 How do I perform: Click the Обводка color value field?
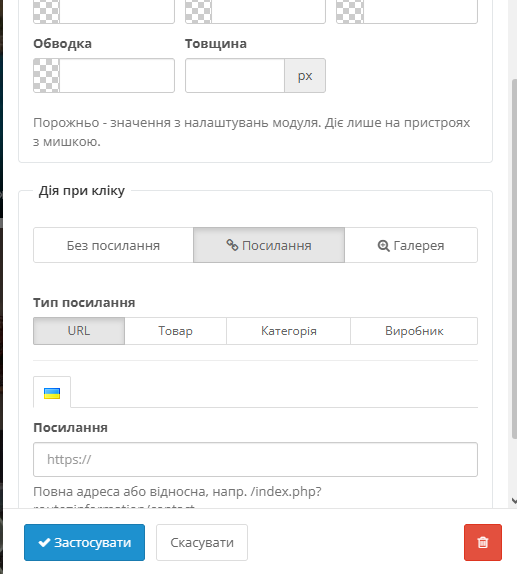point(117,75)
